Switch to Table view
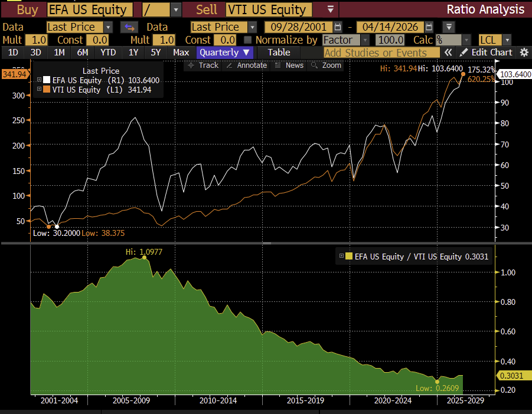Viewport: 532px width, 414px height. 279,52
